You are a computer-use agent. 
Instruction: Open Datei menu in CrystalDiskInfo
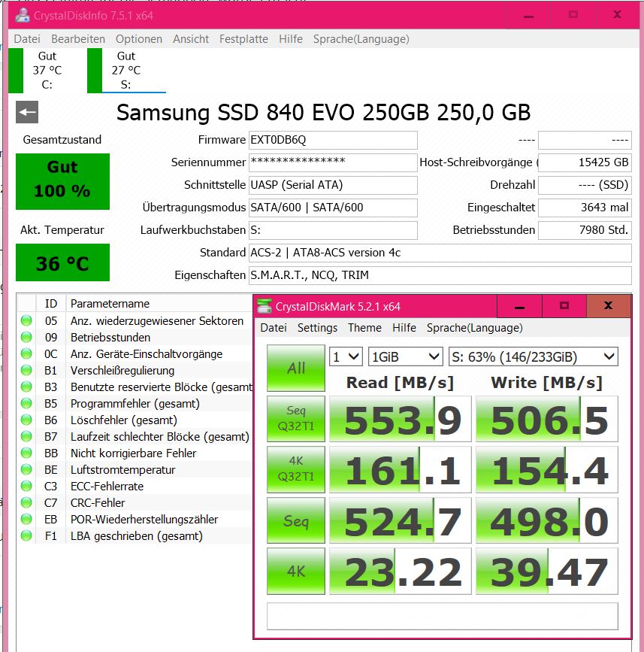click(x=27, y=39)
